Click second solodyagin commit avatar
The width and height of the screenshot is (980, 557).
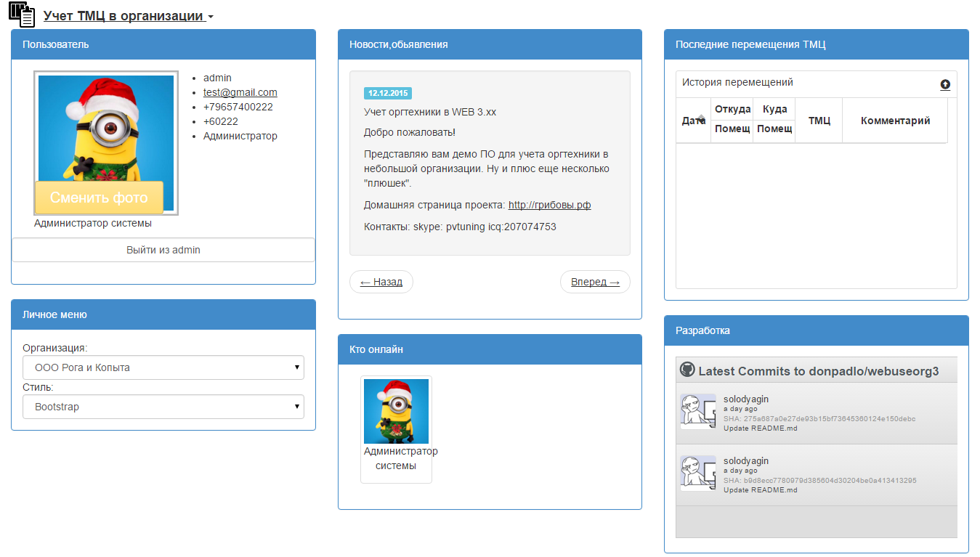(x=697, y=473)
